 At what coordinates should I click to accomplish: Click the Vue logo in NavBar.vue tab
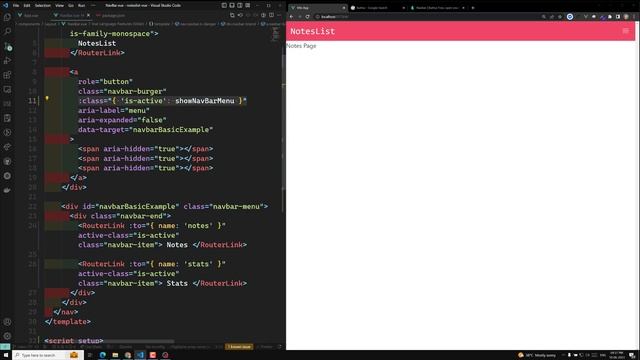[x=56, y=15]
